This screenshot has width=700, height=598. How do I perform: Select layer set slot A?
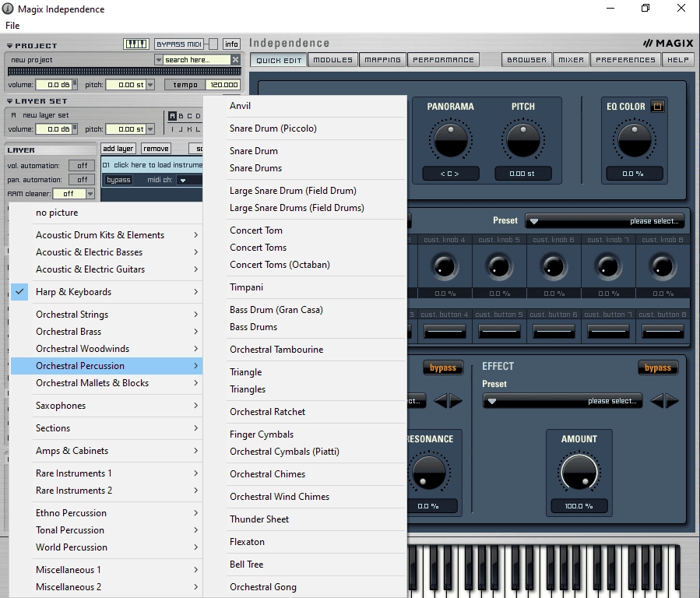172,116
